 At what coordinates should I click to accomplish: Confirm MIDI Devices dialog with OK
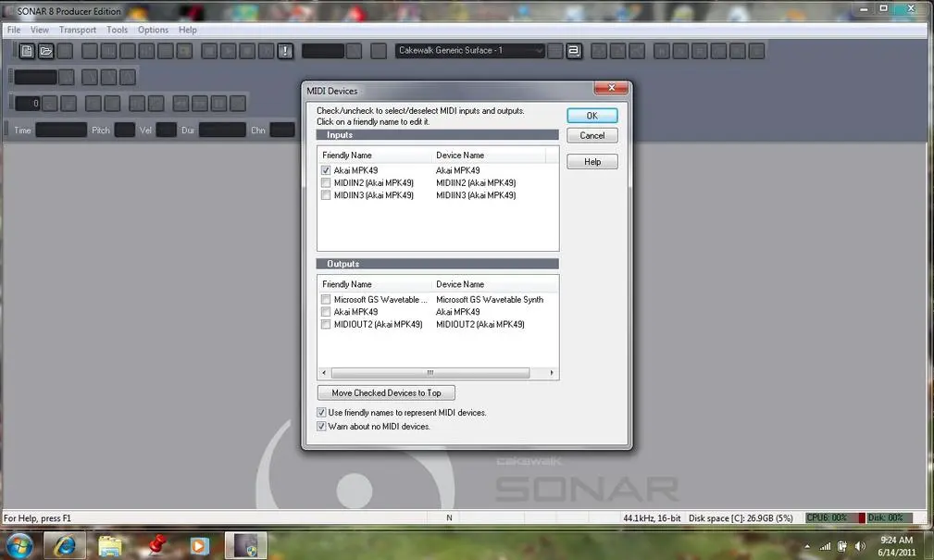pos(592,116)
